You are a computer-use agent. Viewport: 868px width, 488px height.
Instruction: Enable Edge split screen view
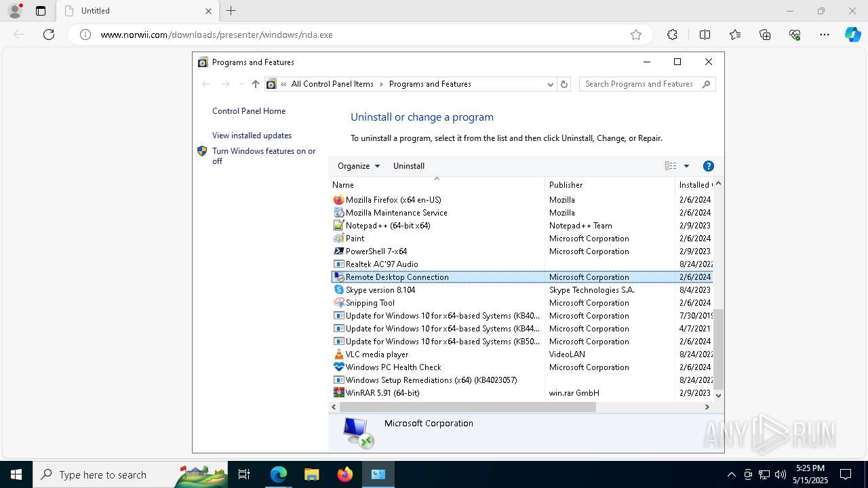tap(705, 35)
